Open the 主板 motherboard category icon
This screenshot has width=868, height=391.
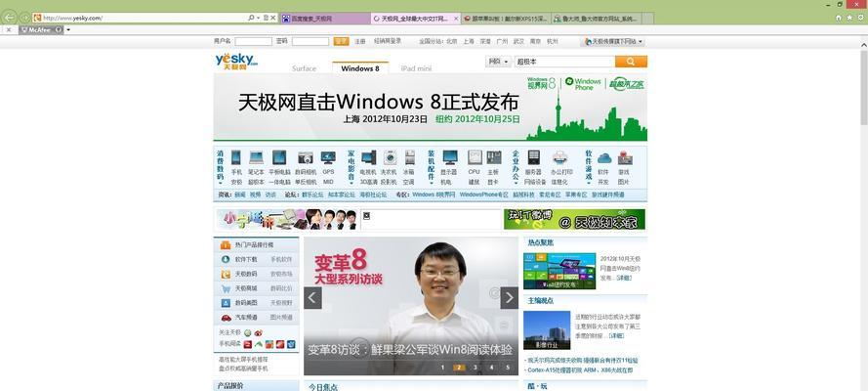click(494, 157)
